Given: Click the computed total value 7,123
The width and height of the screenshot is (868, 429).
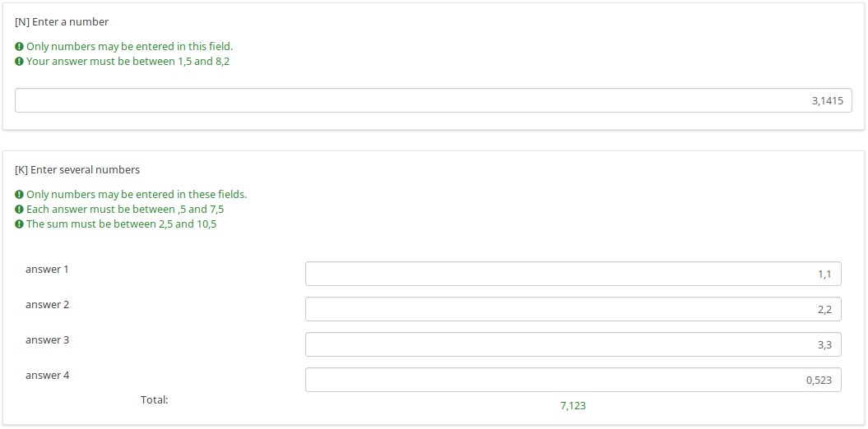Looking at the screenshot, I should click(x=573, y=406).
